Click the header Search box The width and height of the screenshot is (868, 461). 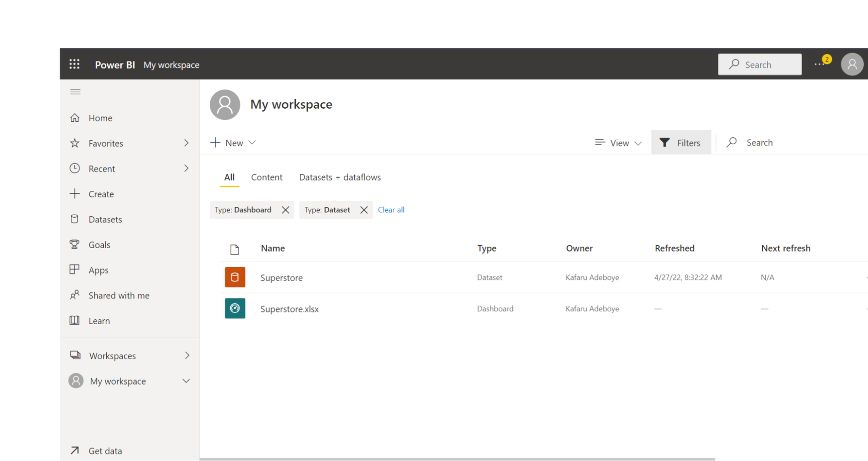tap(759, 64)
